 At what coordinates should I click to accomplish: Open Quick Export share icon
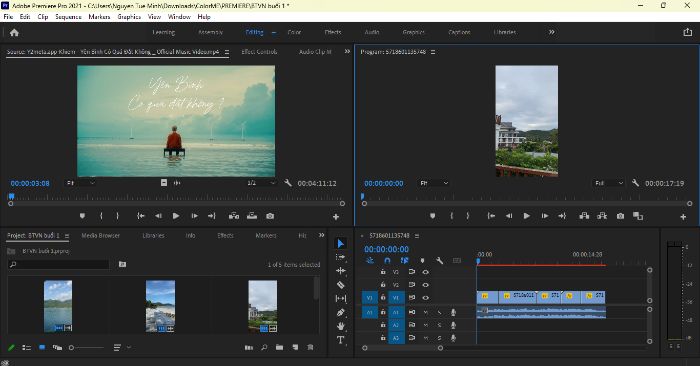point(688,32)
